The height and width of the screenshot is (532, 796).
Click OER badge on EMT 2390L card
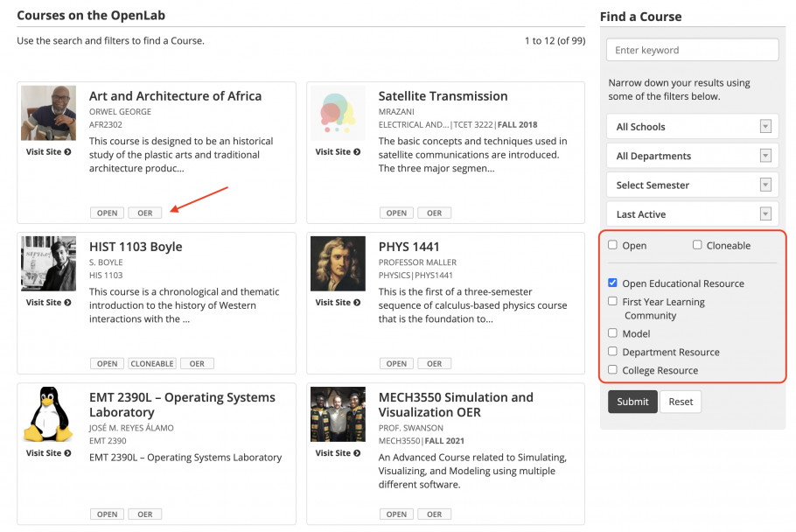point(145,514)
